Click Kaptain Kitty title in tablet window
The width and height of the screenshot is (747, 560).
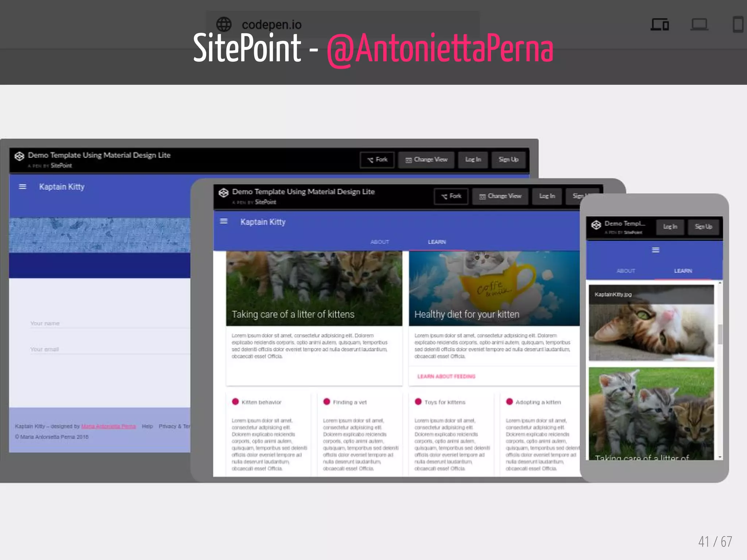(x=263, y=222)
